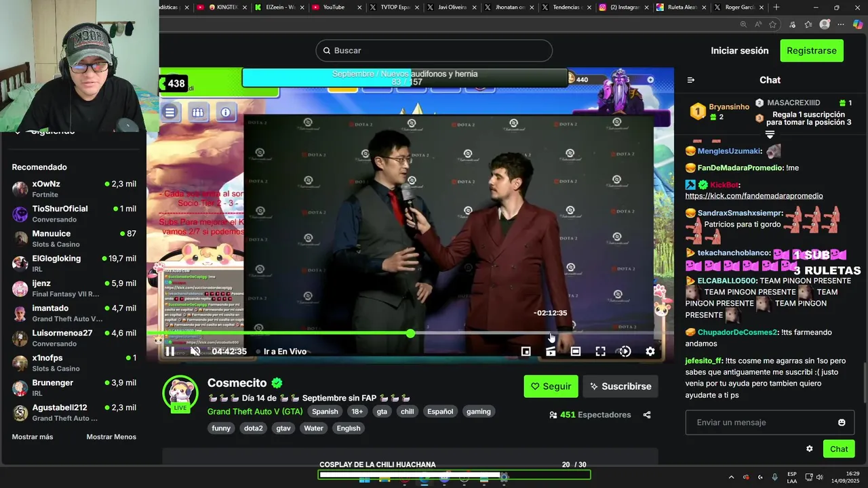Open browser zoom magnifier icon
Viewport: 868px width, 488px height.
tap(744, 24)
